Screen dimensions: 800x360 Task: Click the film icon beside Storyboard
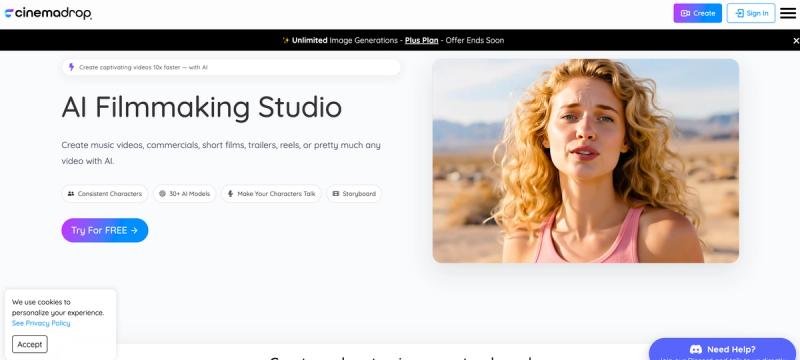click(336, 194)
